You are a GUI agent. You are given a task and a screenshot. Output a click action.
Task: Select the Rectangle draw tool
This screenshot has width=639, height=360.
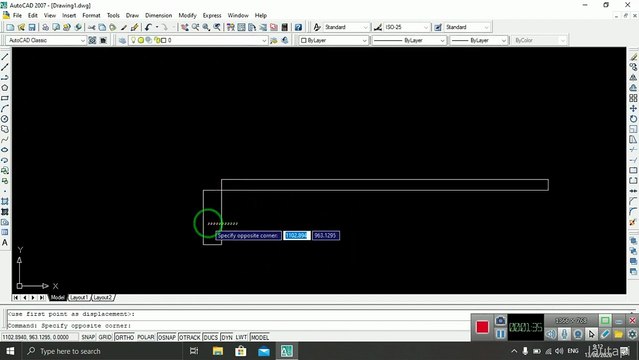click(x=5, y=98)
